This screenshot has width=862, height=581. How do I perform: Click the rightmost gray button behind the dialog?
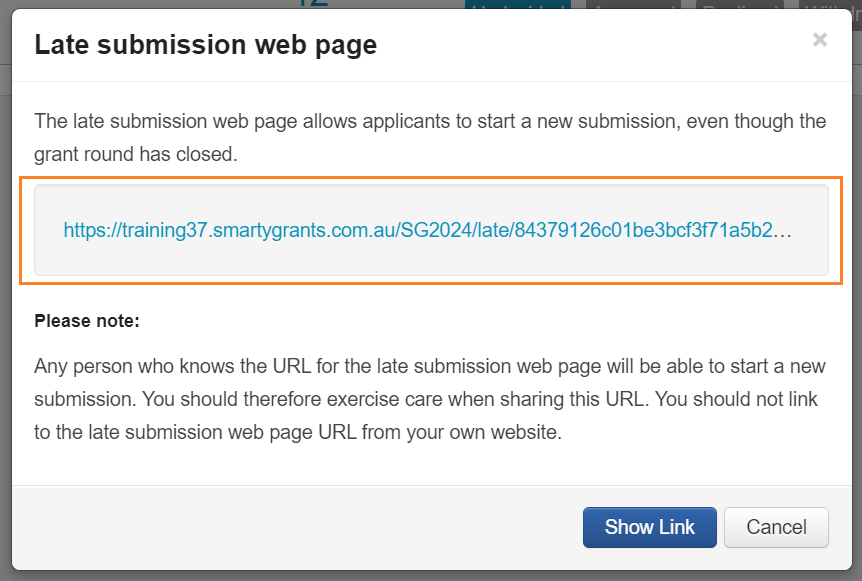click(830, 5)
